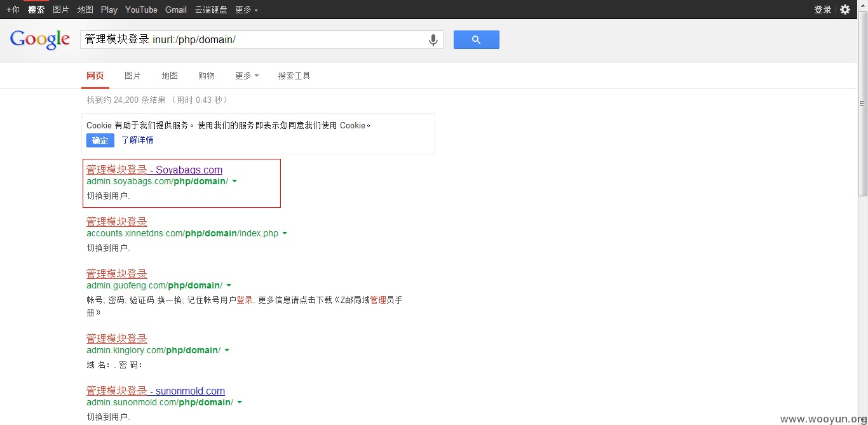Switch to the 购物 results tab
Screen dimensions: 868x425
pos(207,76)
